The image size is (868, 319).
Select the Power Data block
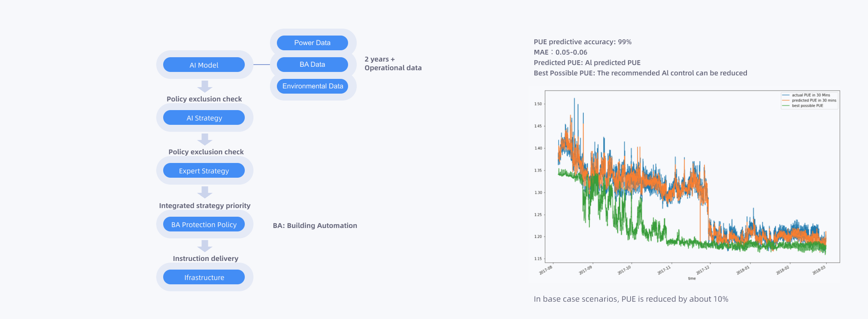pos(312,43)
